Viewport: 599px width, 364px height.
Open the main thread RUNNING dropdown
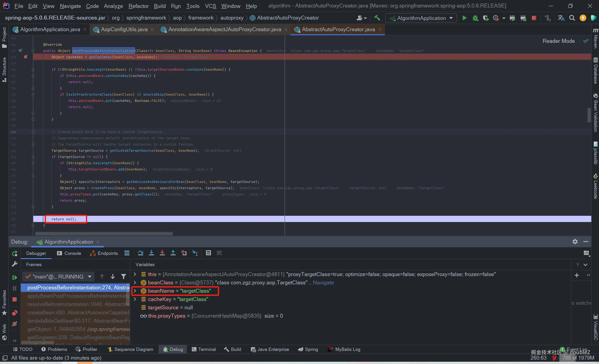click(x=58, y=276)
